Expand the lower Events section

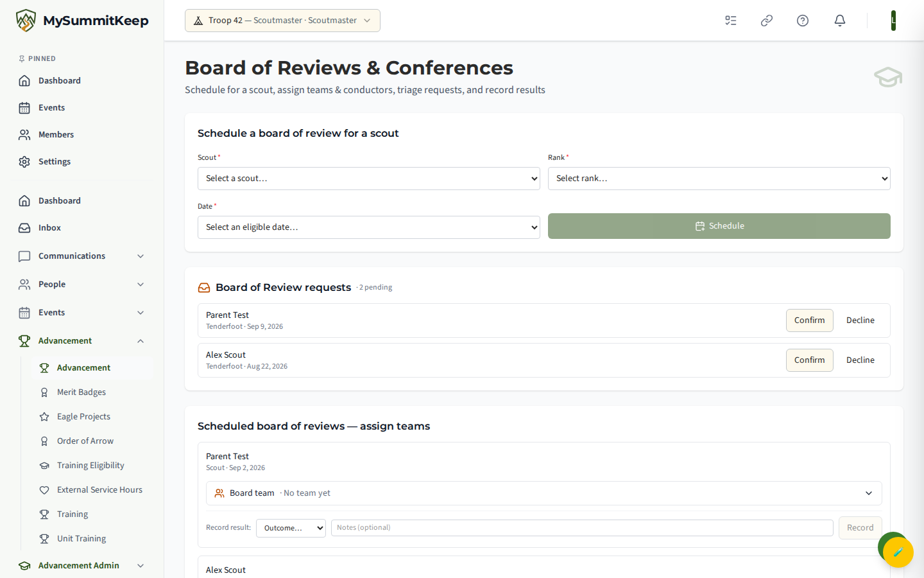pyautogui.click(x=82, y=313)
